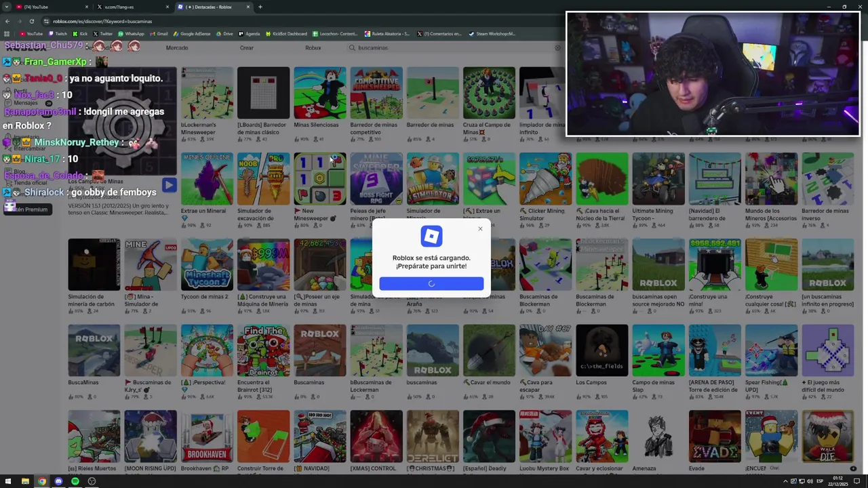868x488 pixels.
Task: Open the Windows Start menu
Action: (x=7, y=481)
